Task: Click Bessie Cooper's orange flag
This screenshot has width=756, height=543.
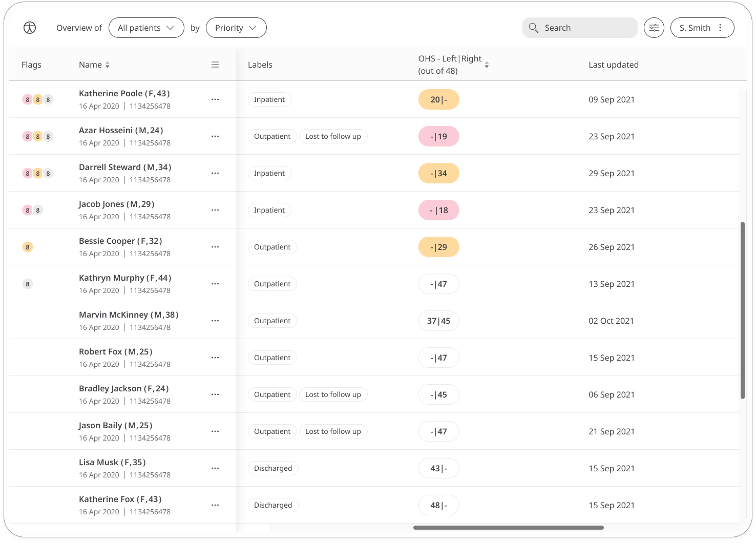Action: [28, 247]
